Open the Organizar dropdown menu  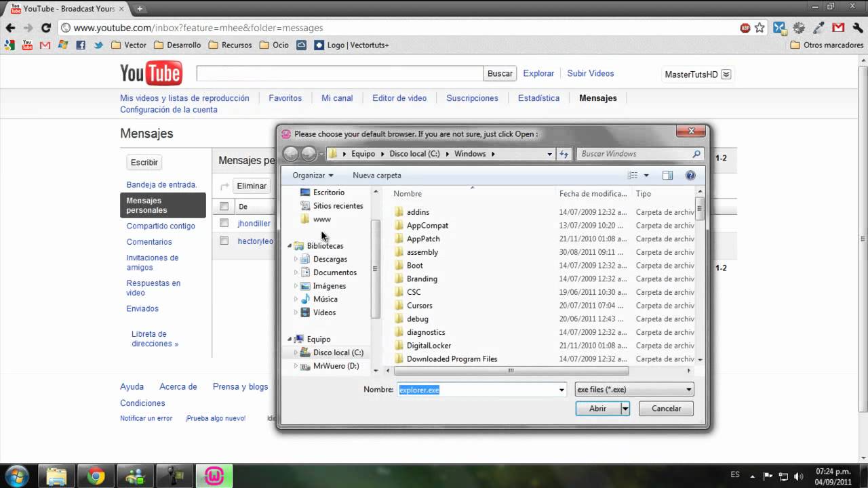pyautogui.click(x=313, y=176)
